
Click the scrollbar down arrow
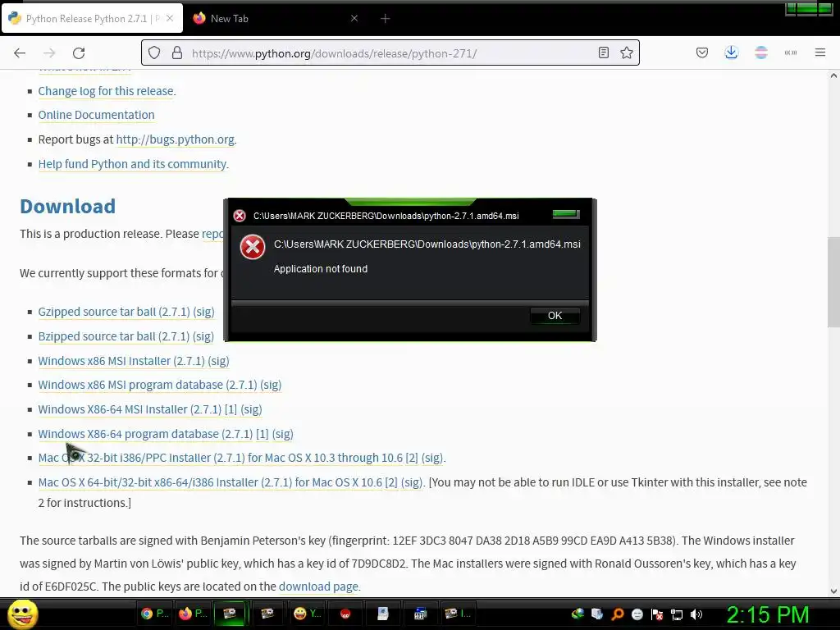(x=833, y=591)
